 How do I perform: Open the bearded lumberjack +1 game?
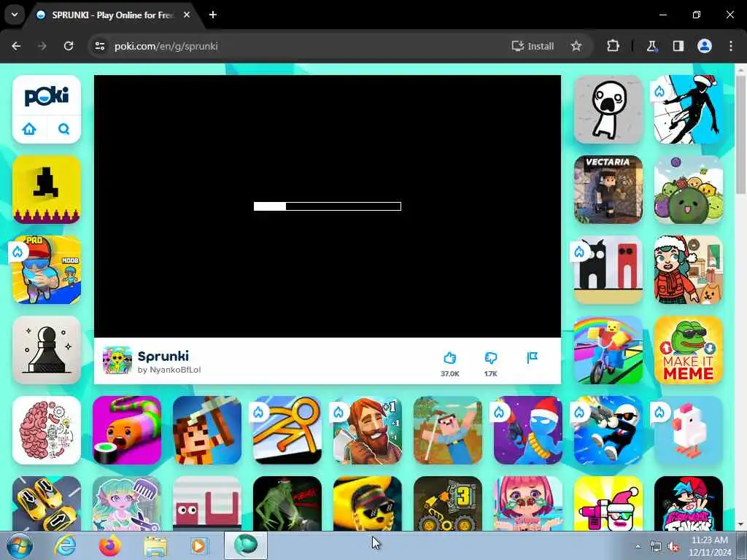point(368,430)
